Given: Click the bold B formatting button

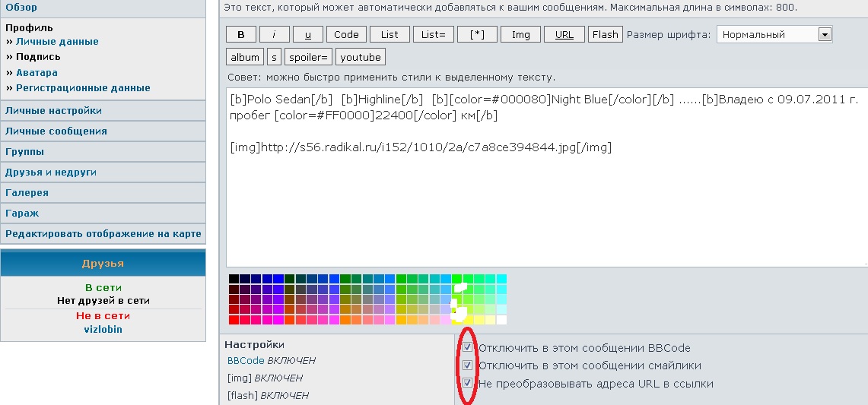Looking at the screenshot, I should [x=241, y=34].
